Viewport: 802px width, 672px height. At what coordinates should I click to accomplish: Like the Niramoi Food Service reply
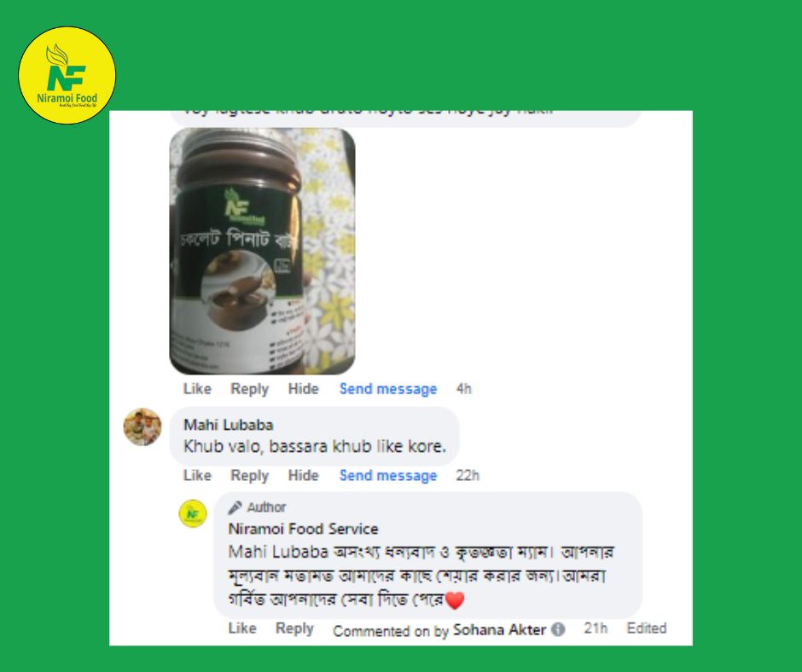click(242, 628)
